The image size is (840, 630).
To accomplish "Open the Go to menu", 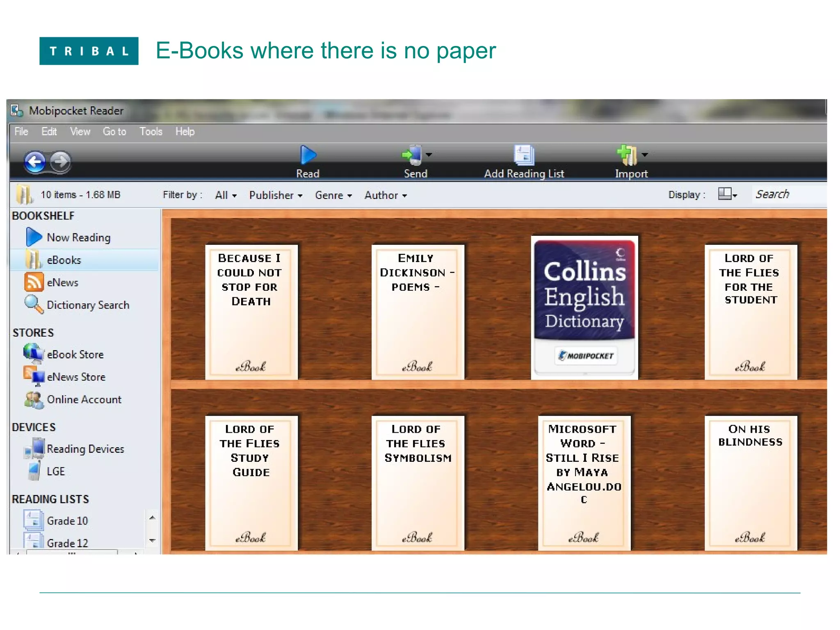I will click(x=114, y=132).
